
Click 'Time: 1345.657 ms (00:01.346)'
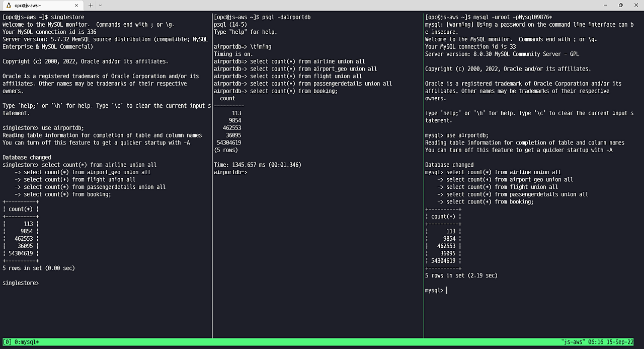coord(258,165)
